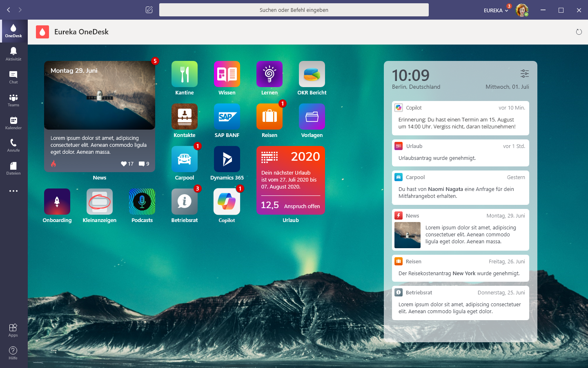Image resolution: width=588 pixels, height=368 pixels.
Task: Open the Betriebsrat notification card
Action: coord(461,303)
